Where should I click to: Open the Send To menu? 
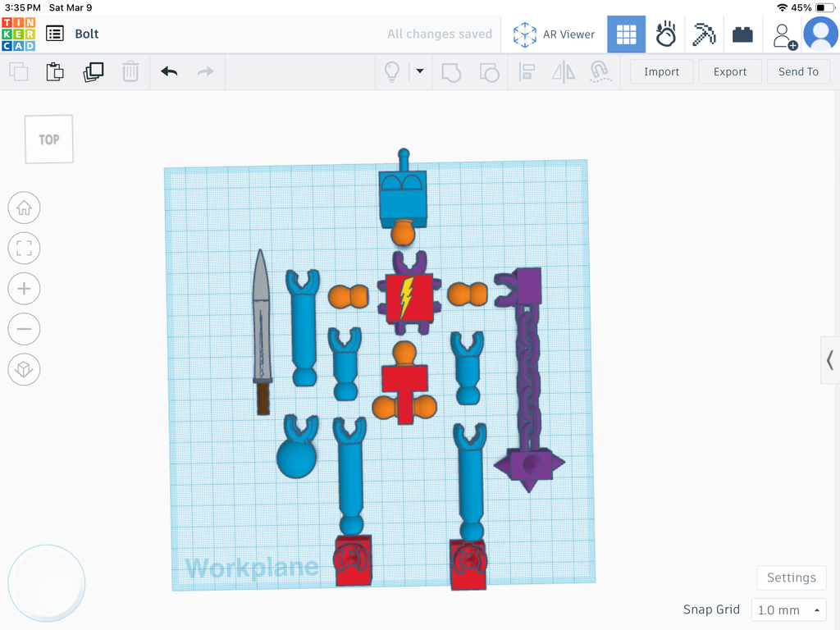click(798, 72)
